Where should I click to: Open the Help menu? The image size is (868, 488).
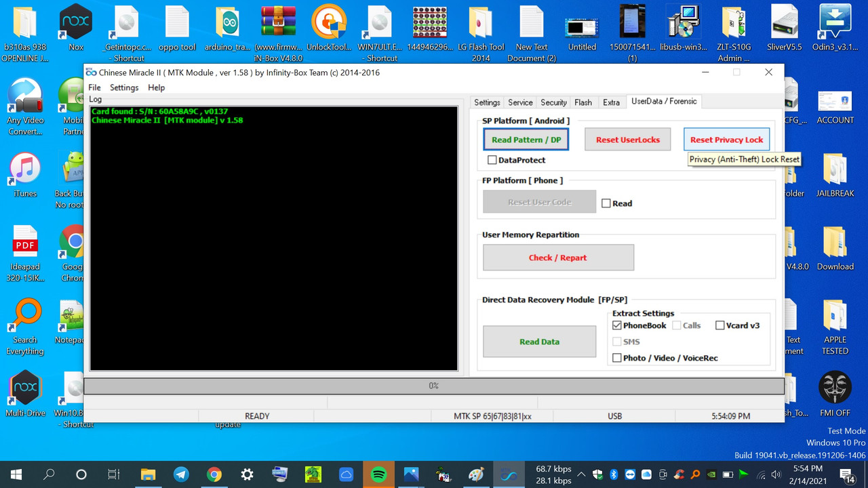156,87
